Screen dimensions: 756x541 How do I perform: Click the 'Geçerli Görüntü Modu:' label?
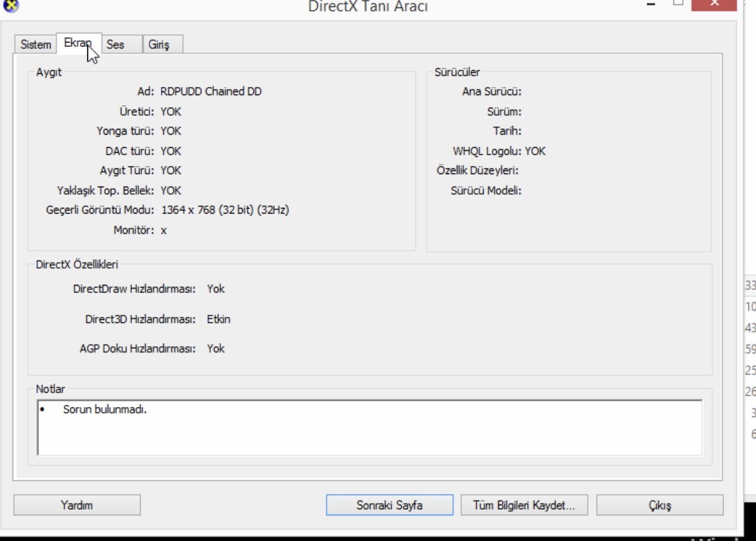100,210
